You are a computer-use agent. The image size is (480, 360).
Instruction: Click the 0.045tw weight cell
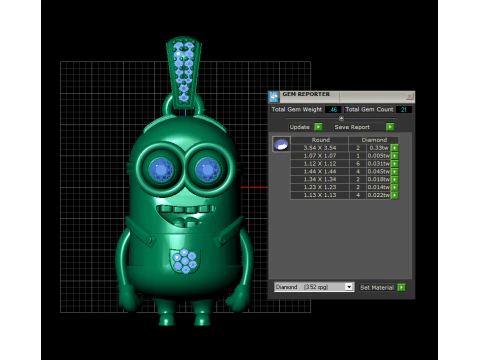pos(378,172)
